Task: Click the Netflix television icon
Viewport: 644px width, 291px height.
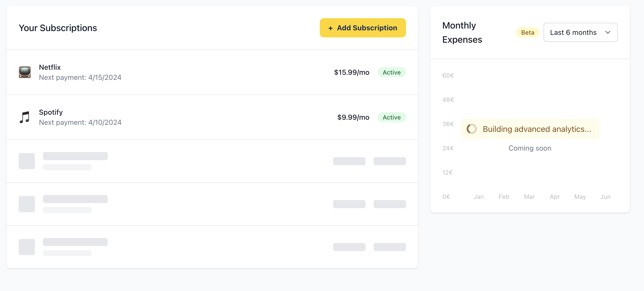Action: [25, 72]
